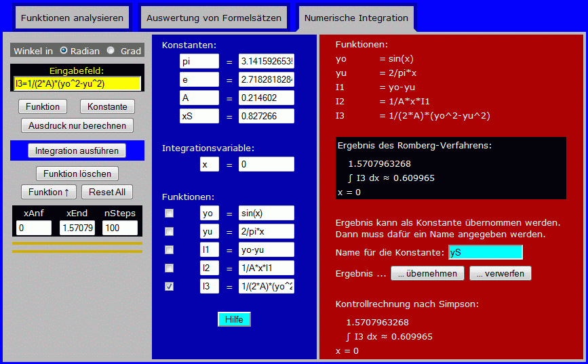Select the Grad angle option
This screenshot has height=364, width=588.
point(111,51)
